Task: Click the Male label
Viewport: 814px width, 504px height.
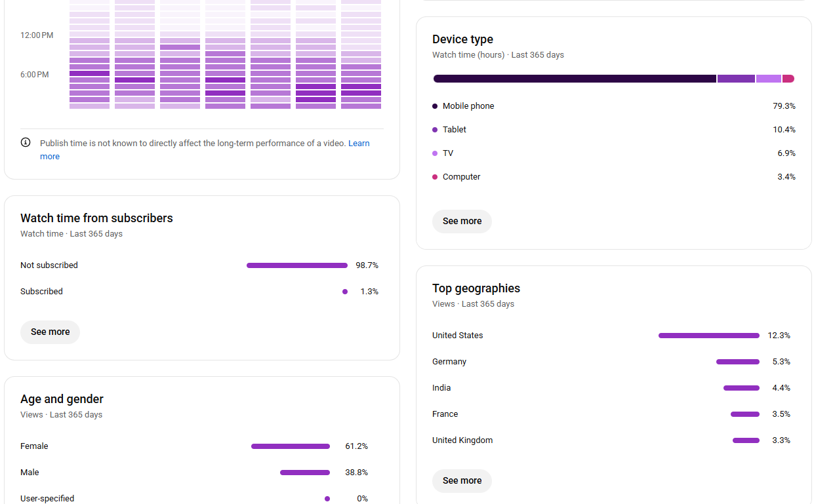Action: 30,473
